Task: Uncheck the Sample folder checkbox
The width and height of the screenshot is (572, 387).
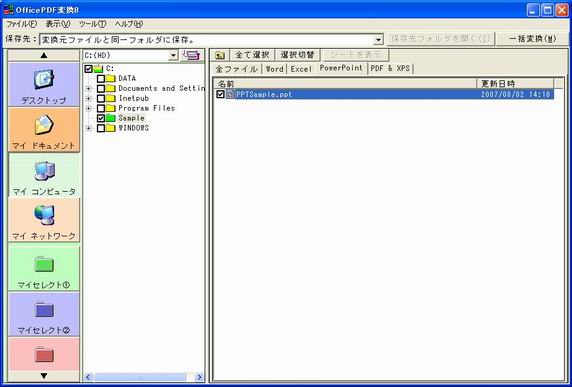Action: pyautogui.click(x=101, y=118)
